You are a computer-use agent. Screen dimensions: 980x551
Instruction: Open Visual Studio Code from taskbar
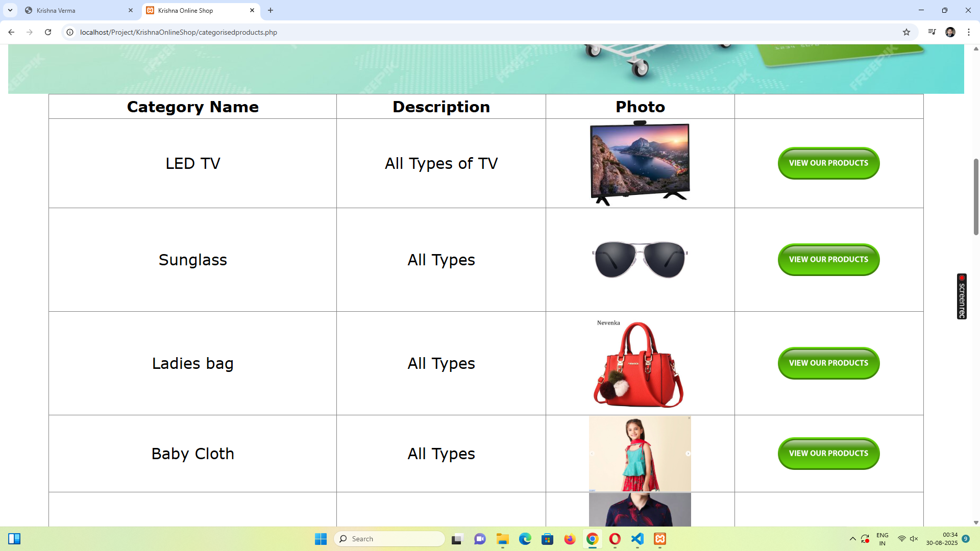click(x=638, y=539)
